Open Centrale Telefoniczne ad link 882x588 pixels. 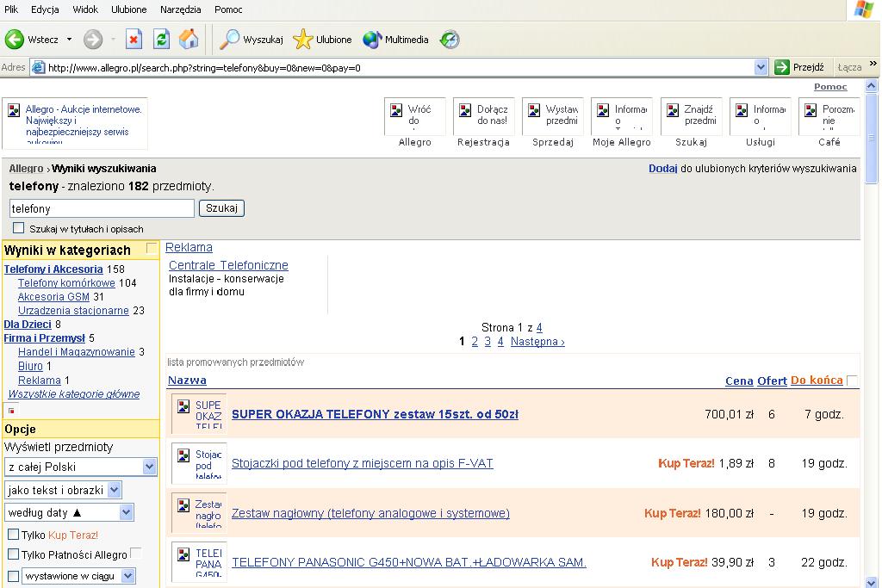pos(228,265)
